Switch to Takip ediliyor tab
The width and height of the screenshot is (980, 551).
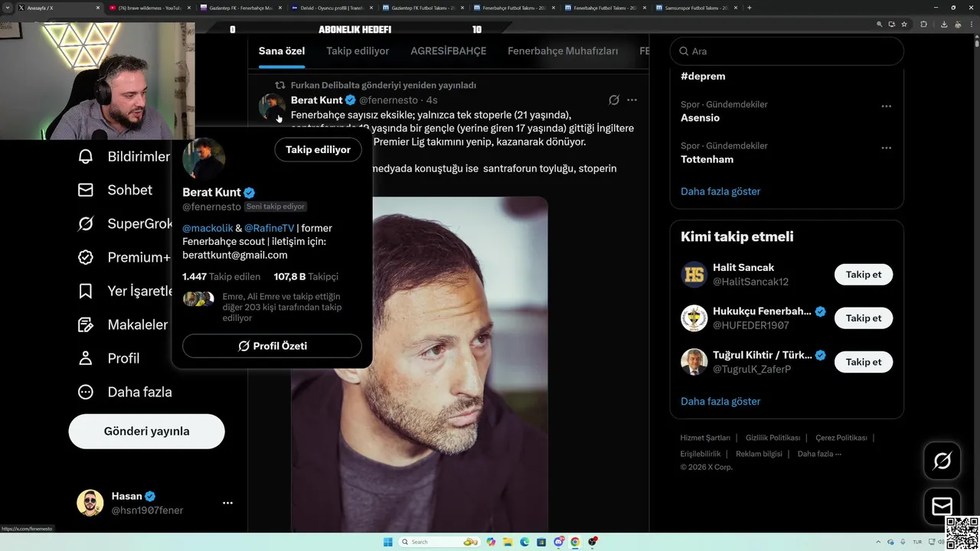pos(358,51)
